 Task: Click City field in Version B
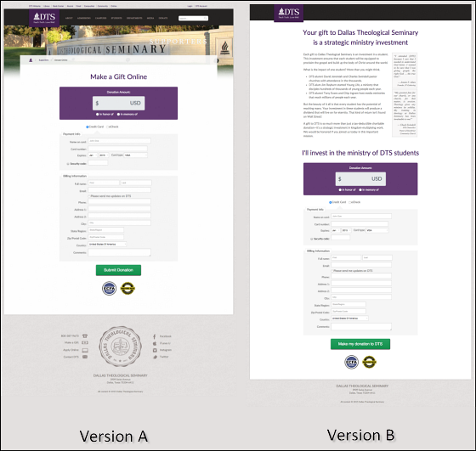pos(361,297)
